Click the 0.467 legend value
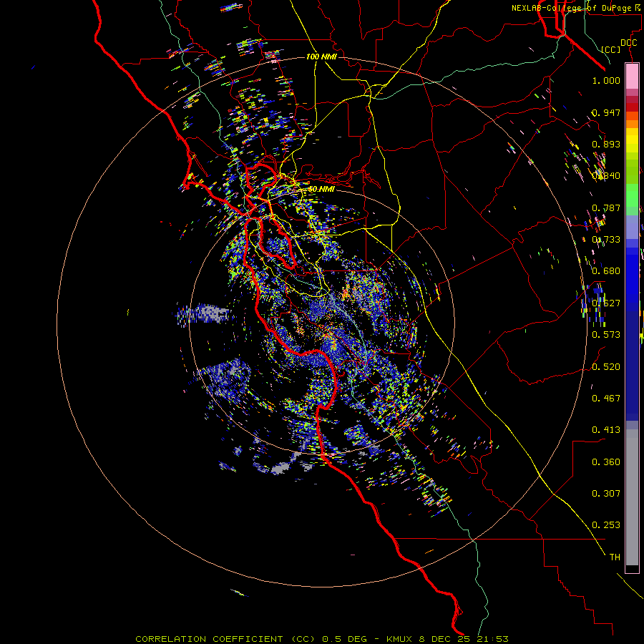 click(x=606, y=399)
